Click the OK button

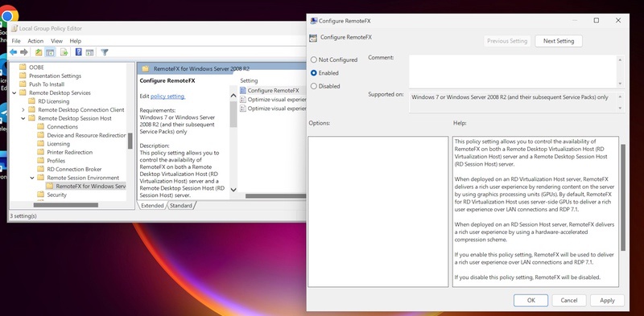530,301
